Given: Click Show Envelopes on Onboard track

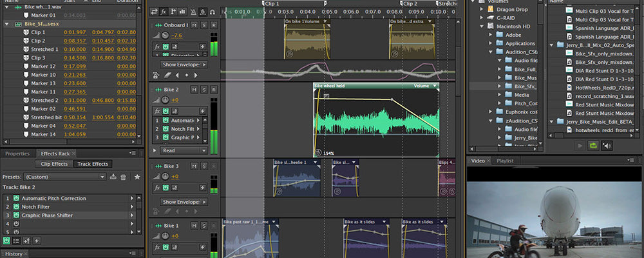Looking at the screenshot, I should (184, 64).
